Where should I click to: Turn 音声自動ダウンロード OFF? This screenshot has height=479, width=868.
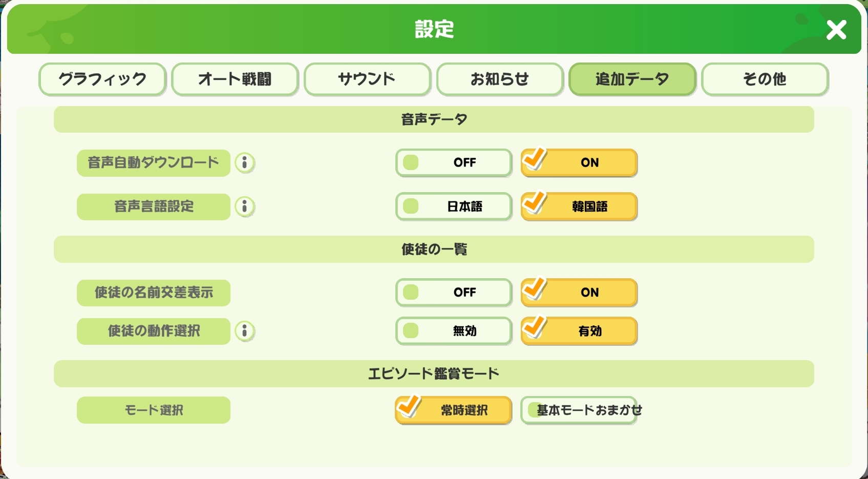(453, 163)
